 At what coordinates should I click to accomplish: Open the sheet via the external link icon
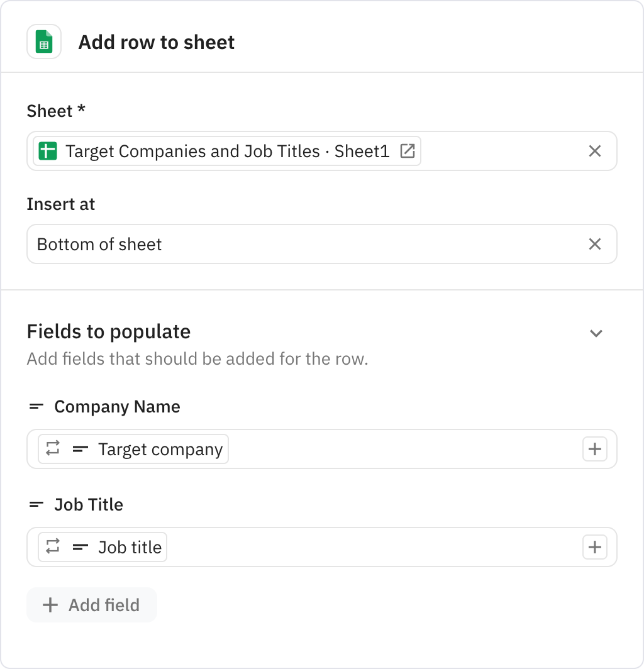pos(408,151)
